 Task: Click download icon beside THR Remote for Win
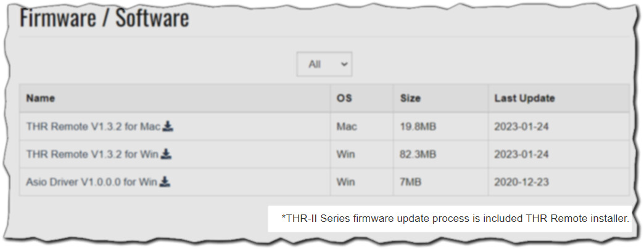click(166, 154)
